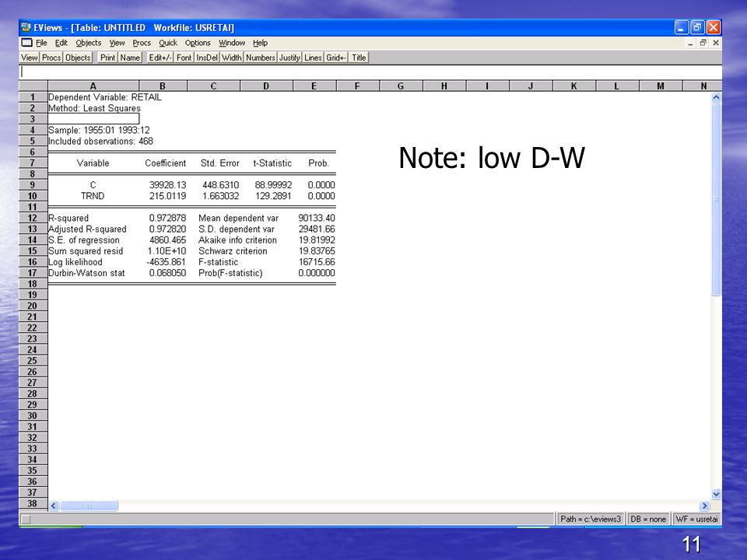The width and height of the screenshot is (747, 560).
Task: Click the horizontal scrollbar left arrow
Action: pos(54,506)
